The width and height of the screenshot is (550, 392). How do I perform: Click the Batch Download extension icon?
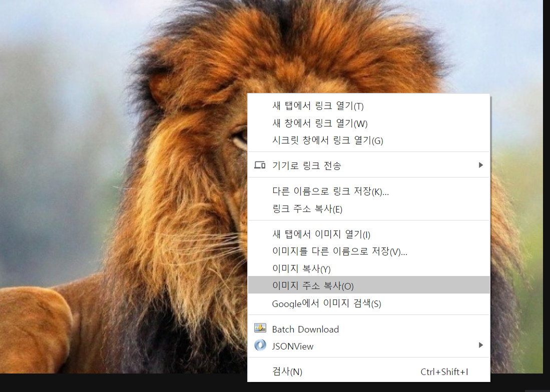tap(260, 328)
